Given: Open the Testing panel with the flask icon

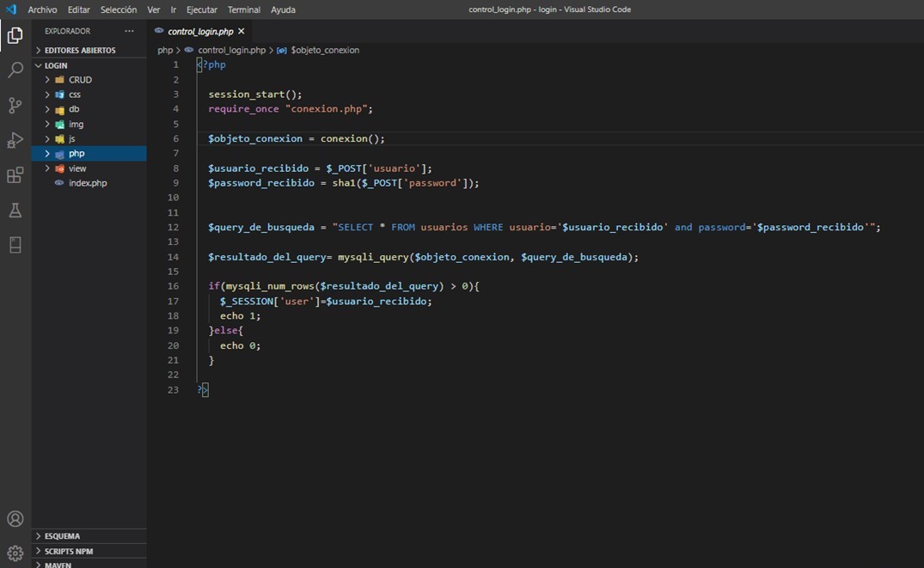Looking at the screenshot, I should pos(15,211).
